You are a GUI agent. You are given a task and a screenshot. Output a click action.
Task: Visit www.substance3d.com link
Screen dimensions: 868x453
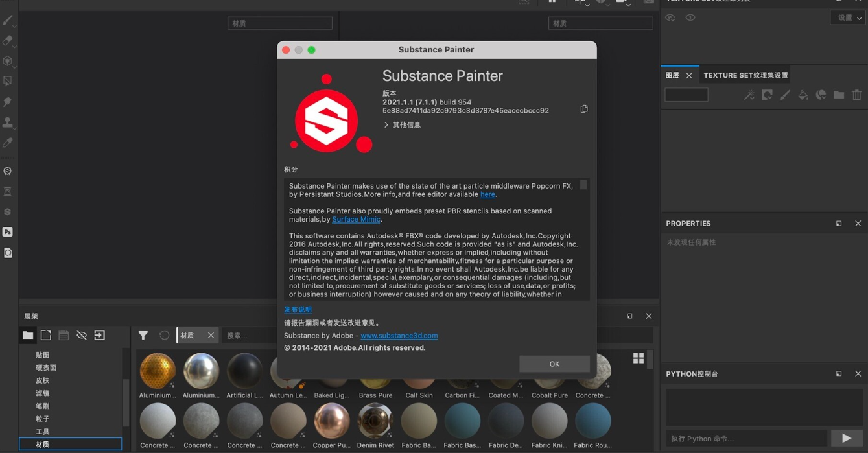(399, 336)
